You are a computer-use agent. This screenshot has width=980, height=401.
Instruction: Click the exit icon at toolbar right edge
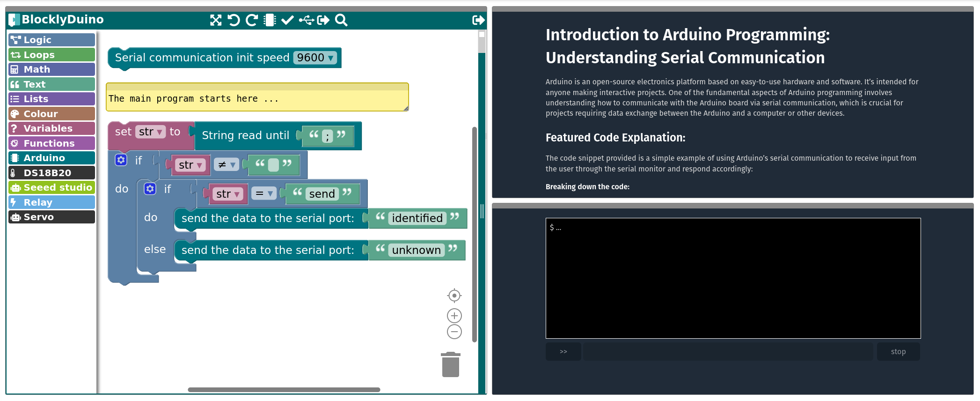click(x=478, y=20)
